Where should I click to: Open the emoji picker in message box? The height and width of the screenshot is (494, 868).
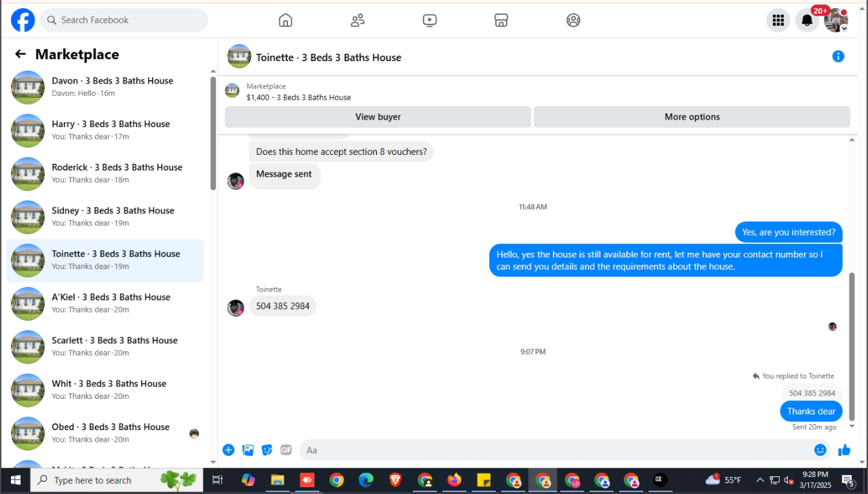(820, 450)
